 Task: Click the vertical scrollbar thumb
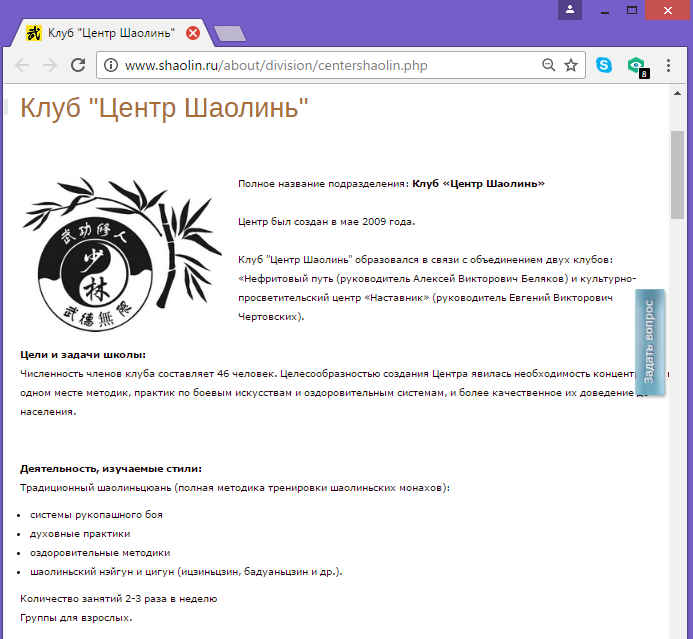click(677, 175)
